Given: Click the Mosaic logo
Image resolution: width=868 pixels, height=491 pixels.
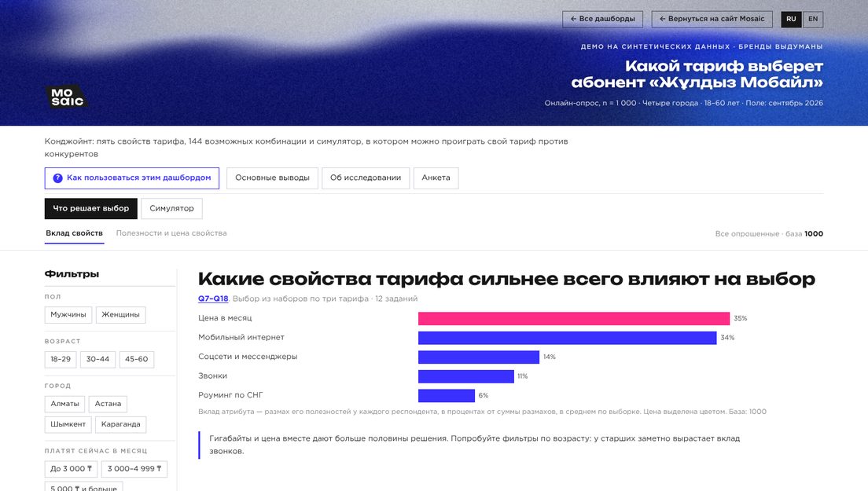Looking at the screenshot, I should click(66, 97).
